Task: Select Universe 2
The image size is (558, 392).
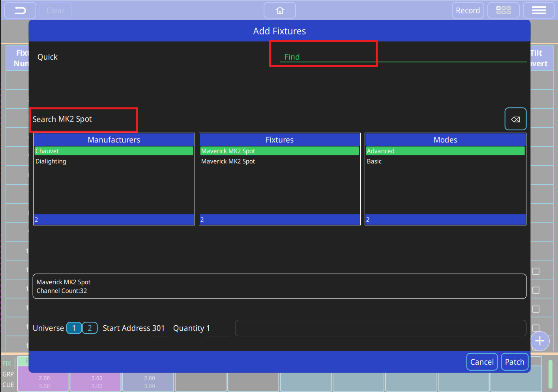Action: click(x=90, y=328)
